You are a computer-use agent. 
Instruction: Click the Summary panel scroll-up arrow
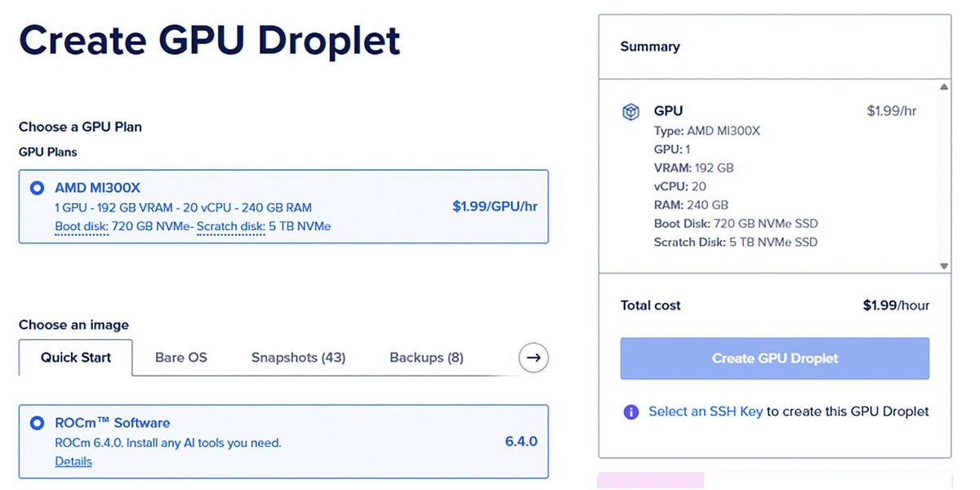coord(944,87)
